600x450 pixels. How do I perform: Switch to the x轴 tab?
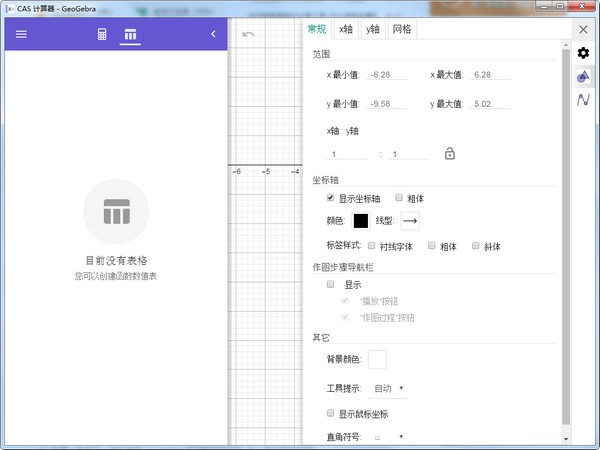click(345, 30)
